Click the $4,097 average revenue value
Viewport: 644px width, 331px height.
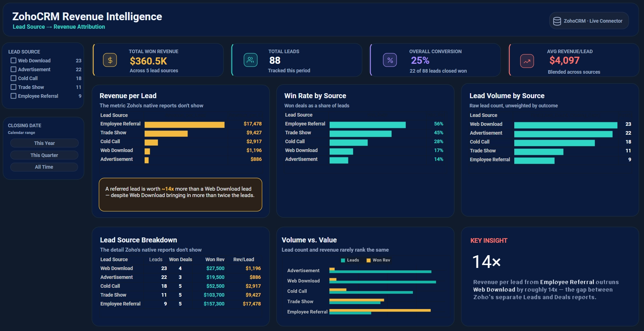[564, 61]
